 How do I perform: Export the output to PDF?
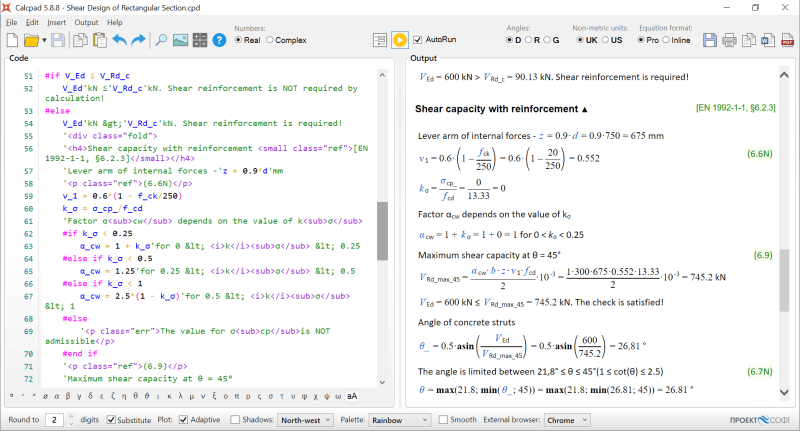coord(787,40)
